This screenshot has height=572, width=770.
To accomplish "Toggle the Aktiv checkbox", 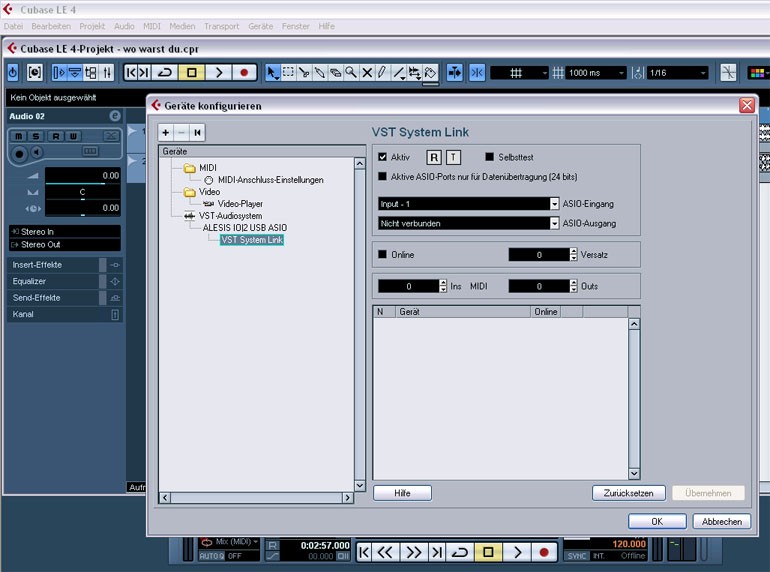I will (x=383, y=157).
